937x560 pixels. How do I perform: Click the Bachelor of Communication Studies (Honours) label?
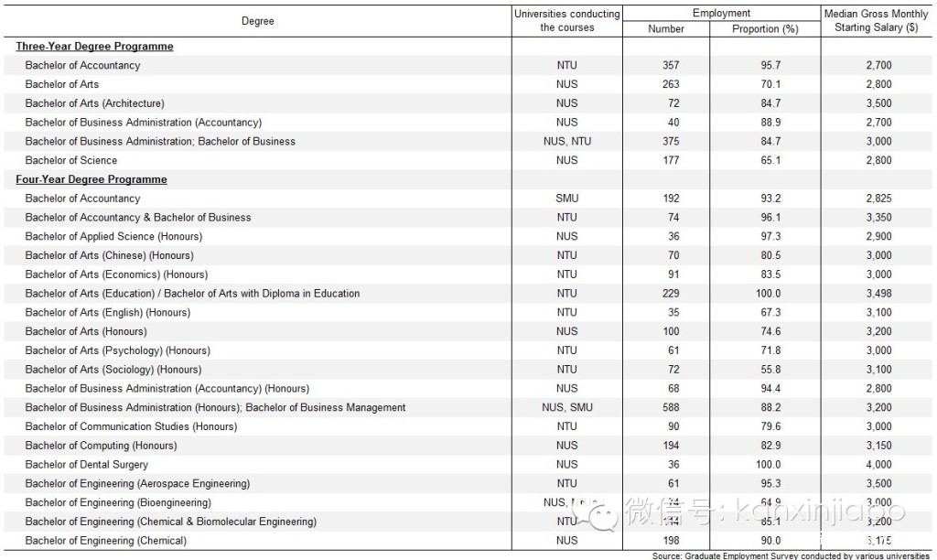131,426
